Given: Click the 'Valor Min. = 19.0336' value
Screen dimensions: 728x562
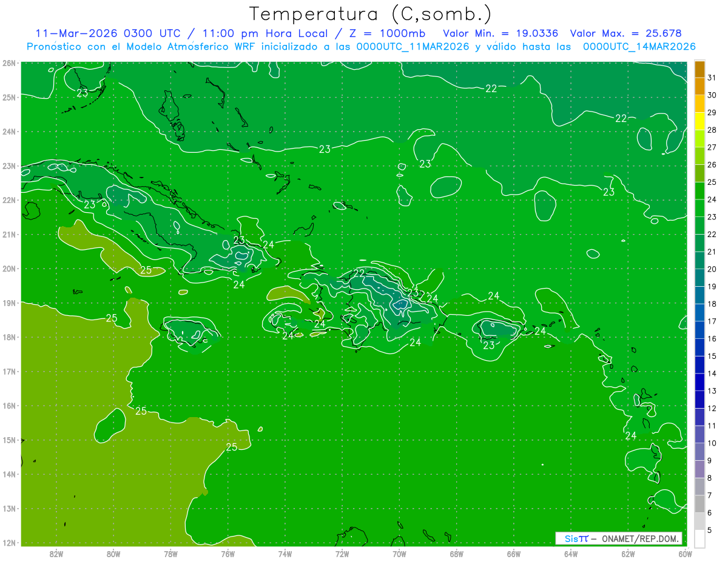Looking at the screenshot, I should click(x=500, y=33).
